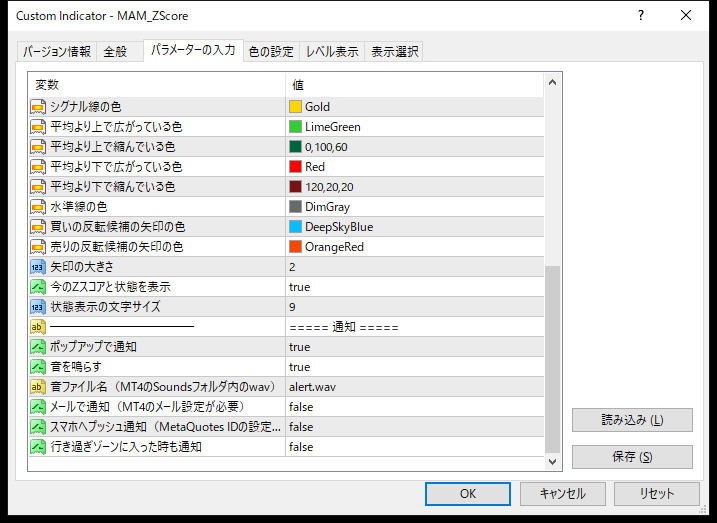Select the パラメーターの入力 tab
The height and width of the screenshot is (523, 717).
[193, 49]
